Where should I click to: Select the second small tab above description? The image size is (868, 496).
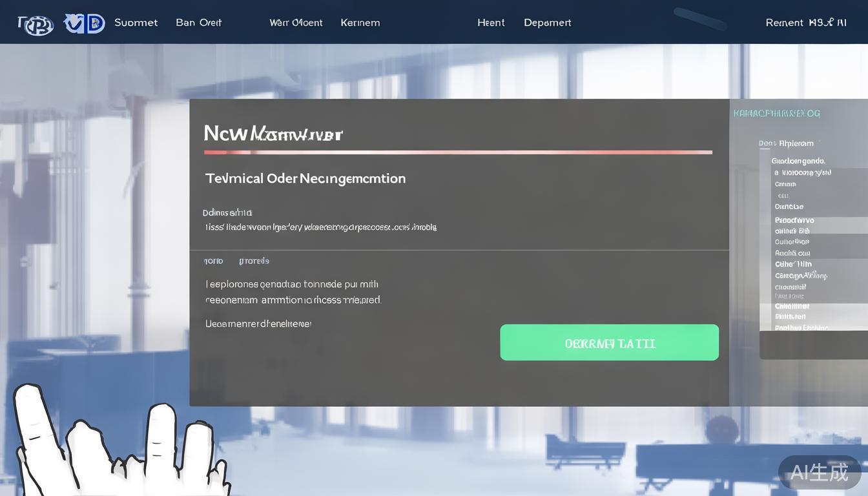pyautogui.click(x=254, y=261)
